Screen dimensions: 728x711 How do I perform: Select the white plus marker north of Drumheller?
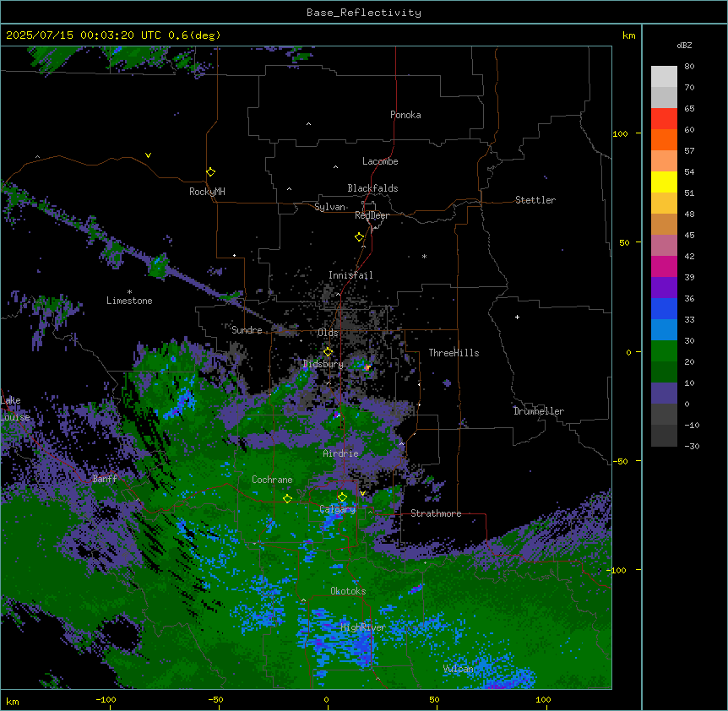point(517,317)
